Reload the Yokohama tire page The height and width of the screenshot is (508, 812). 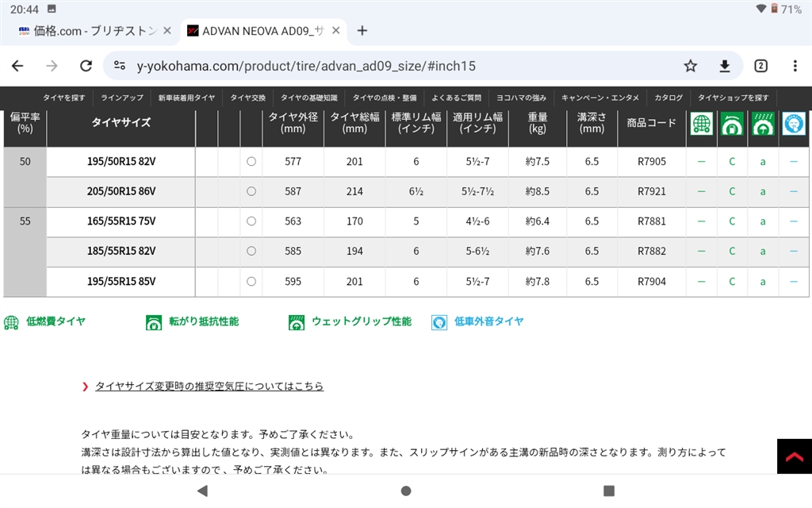pos(86,66)
